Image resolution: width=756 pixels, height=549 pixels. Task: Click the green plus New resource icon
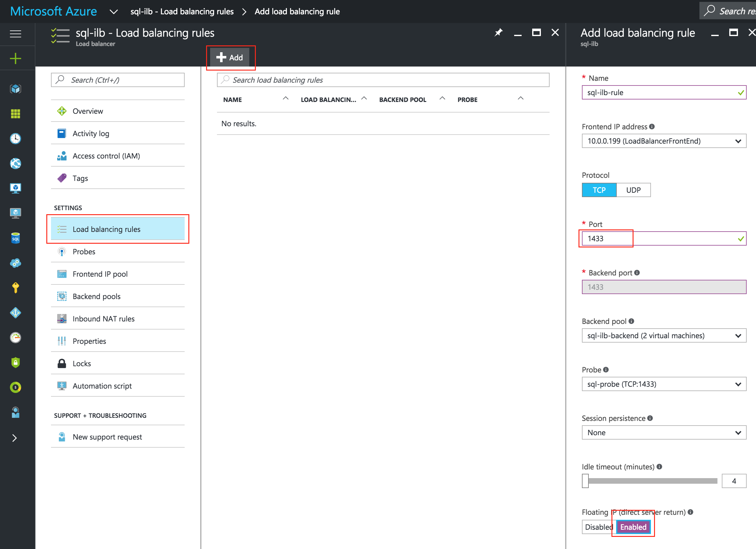(15, 58)
